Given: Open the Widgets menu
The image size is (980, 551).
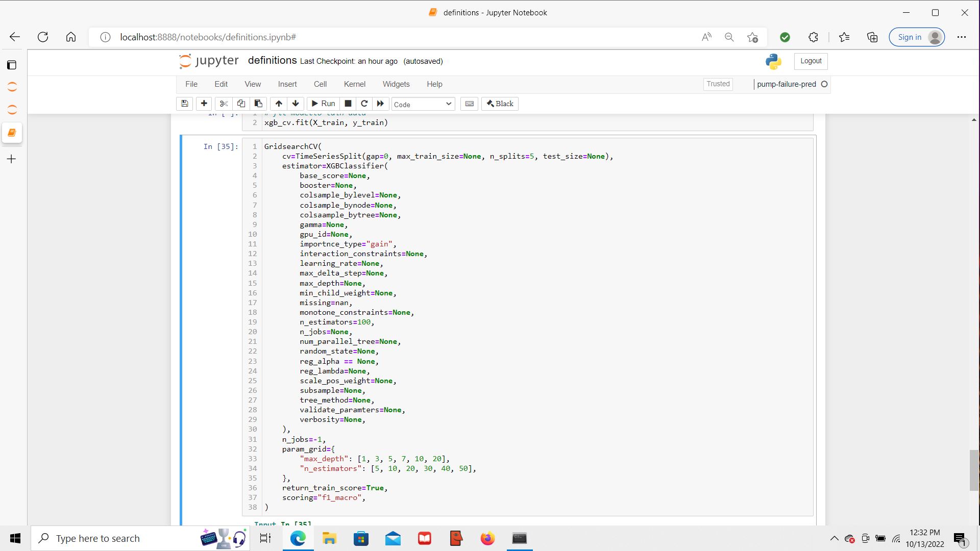Looking at the screenshot, I should tap(396, 84).
